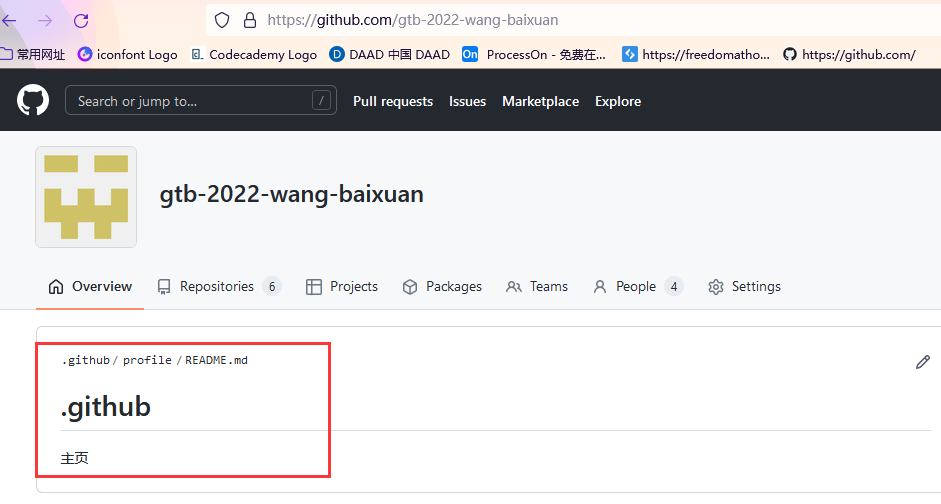Click the browser back arrow
941x504 pixels.
(9, 20)
